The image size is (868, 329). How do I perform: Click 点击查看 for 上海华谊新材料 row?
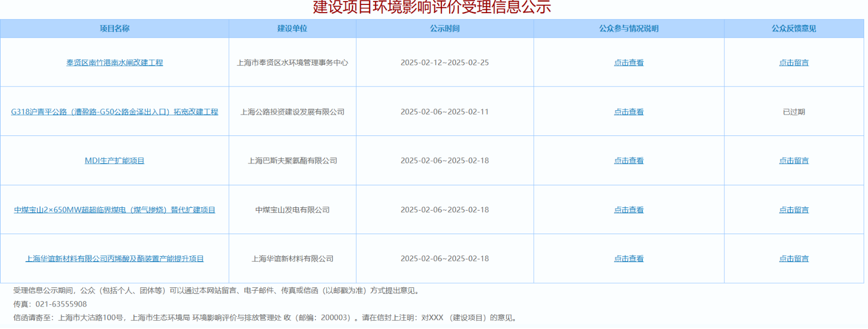[x=629, y=259]
